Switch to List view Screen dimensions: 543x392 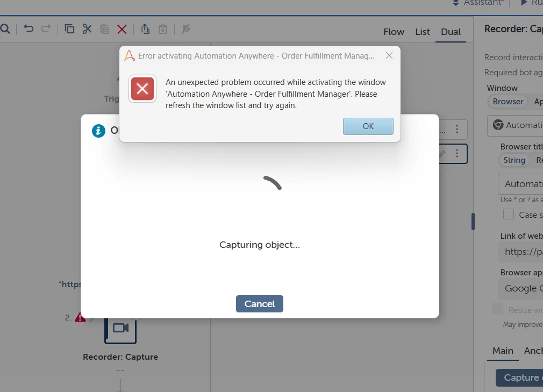pyautogui.click(x=423, y=32)
